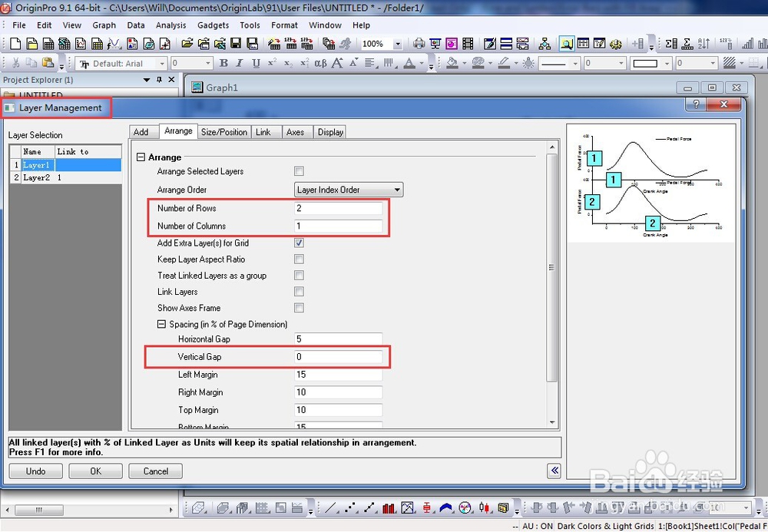Click the Save Project floppy disk icon

236,44
